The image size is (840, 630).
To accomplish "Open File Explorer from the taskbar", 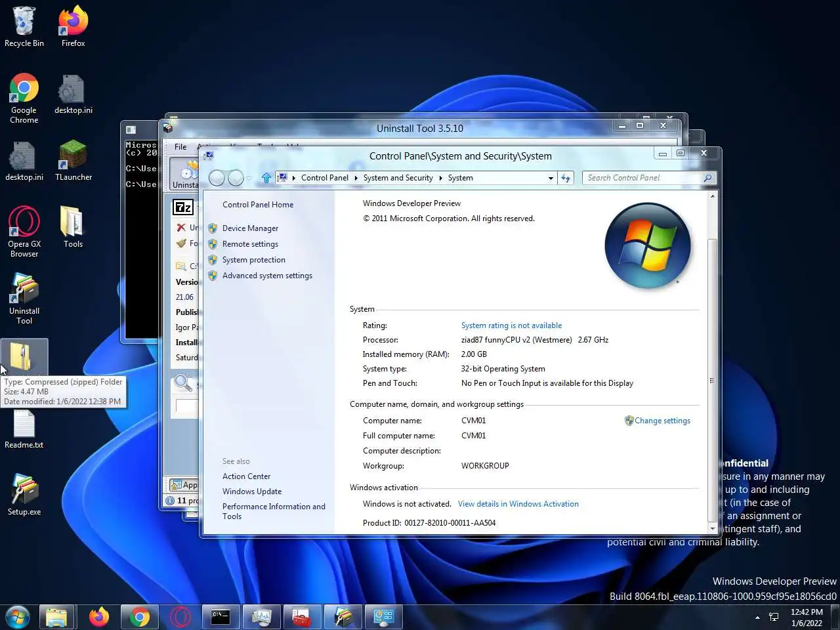I will click(x=56, y=617).
